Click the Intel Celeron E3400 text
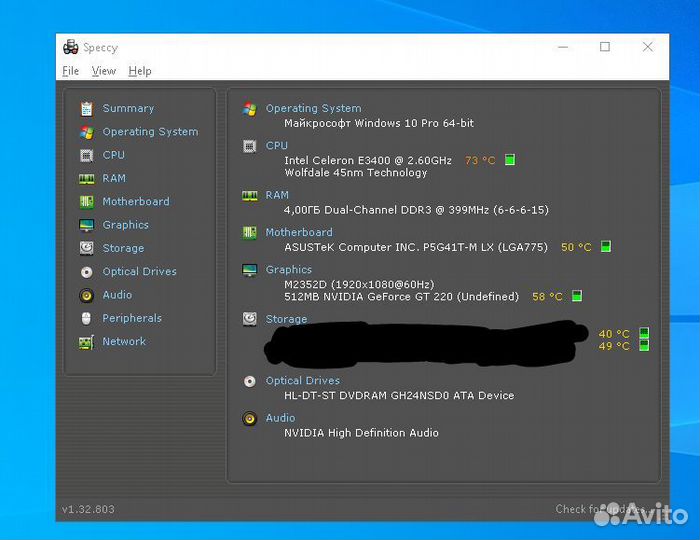Image resolution: width=700 pixels, height=540 pixels. pos(368,161)
